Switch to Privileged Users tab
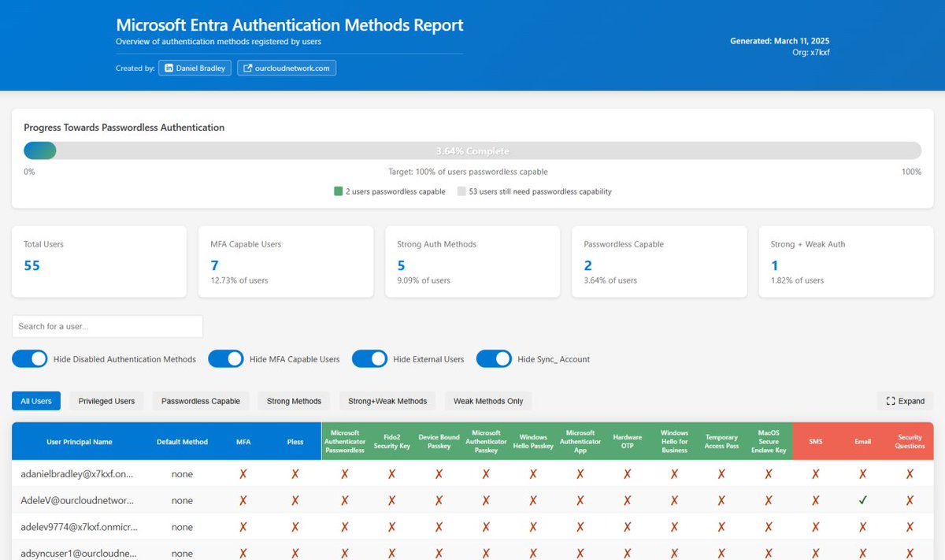This screenshot has height=560, width=945. click(106, 401)
